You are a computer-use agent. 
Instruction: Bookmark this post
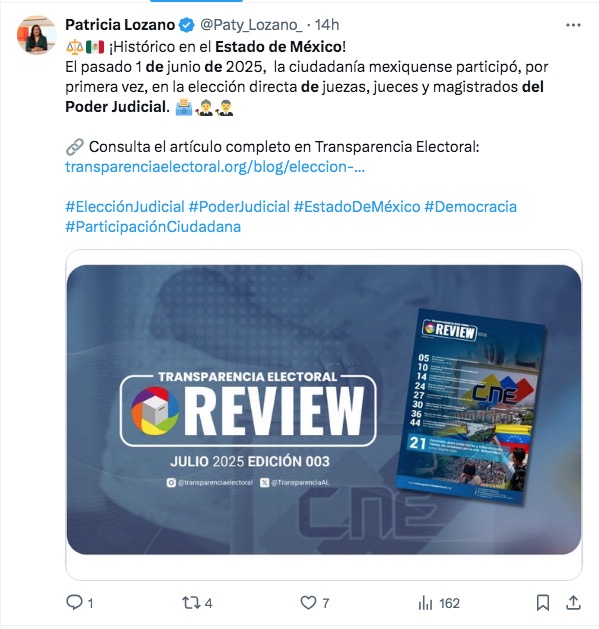543,603
